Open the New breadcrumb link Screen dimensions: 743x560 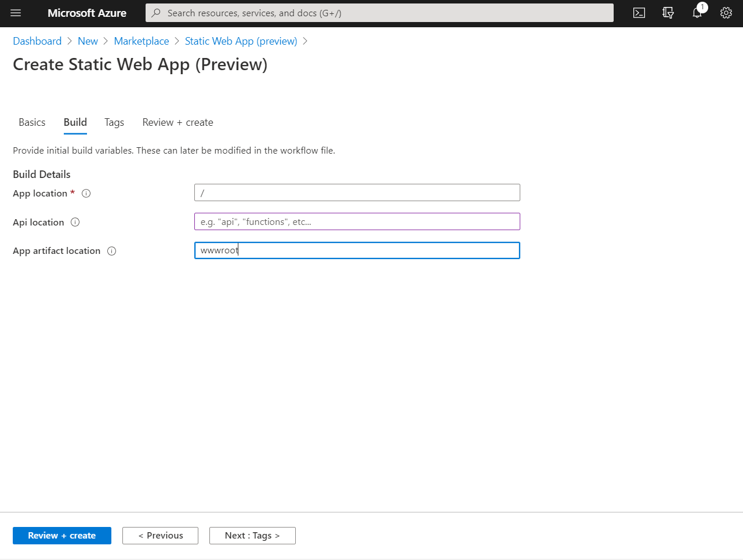[88, 41]
